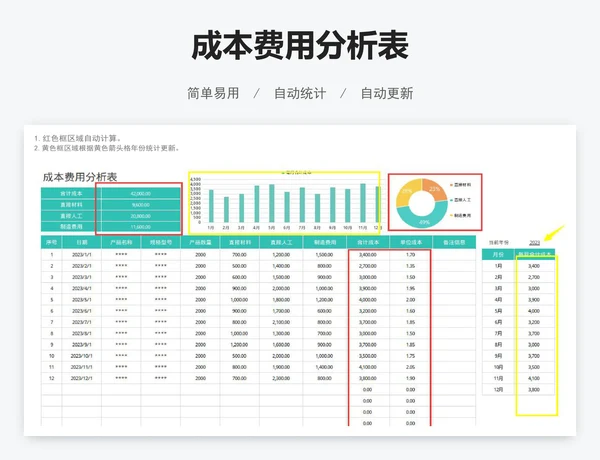
Task: Select the 制造费用 column header in table
Action: click(324, 242)
